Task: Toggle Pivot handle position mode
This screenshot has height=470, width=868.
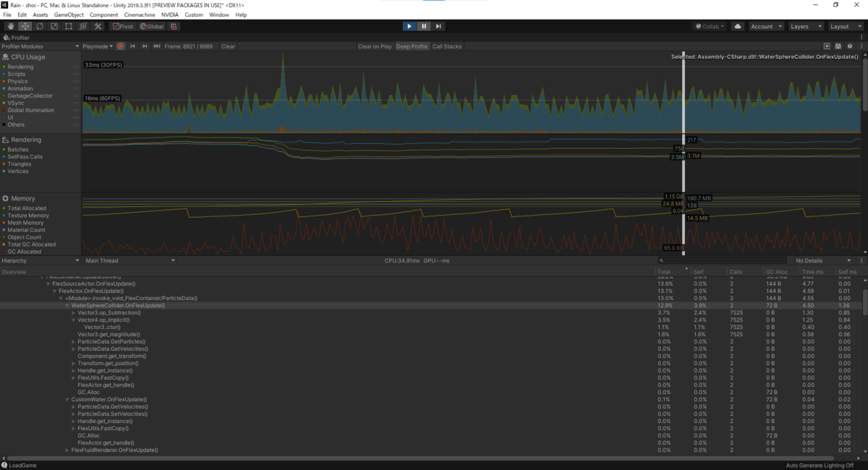Action: coord(123,26)
